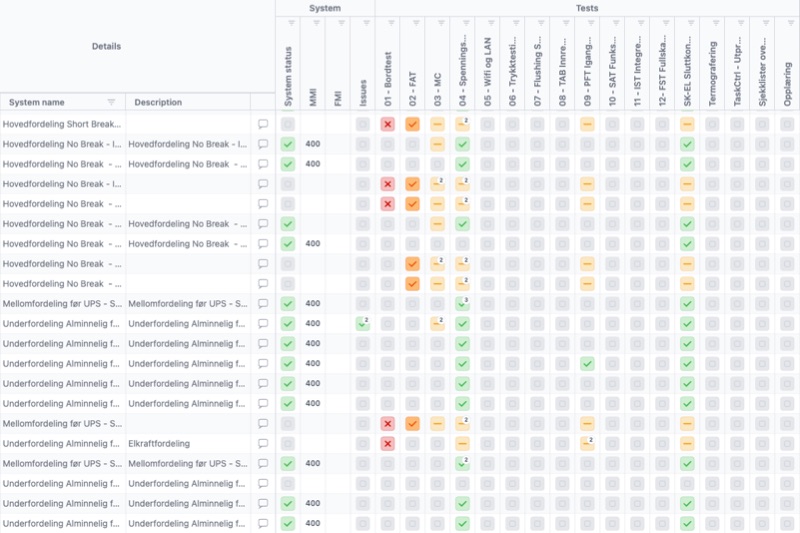Toggle empty Opplæring box in first row

click(x=787, y=124)
